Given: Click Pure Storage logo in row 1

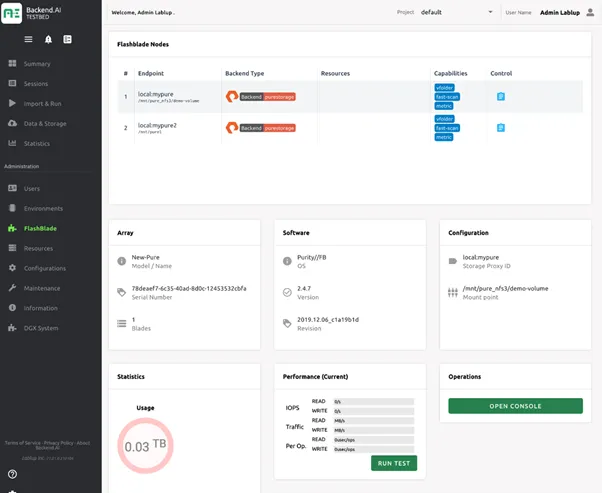Looking at the screenshot, I should 232,96.
